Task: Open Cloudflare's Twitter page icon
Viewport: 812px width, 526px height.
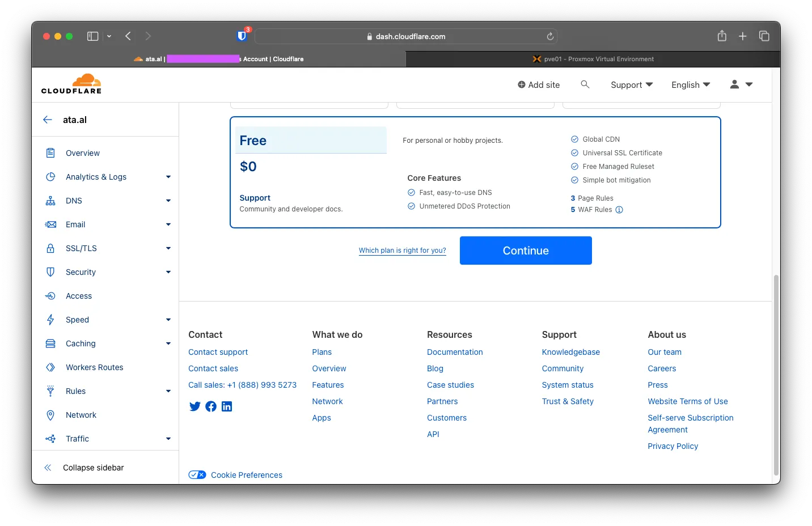Action: pyautogui.click(x=195, y=406)
